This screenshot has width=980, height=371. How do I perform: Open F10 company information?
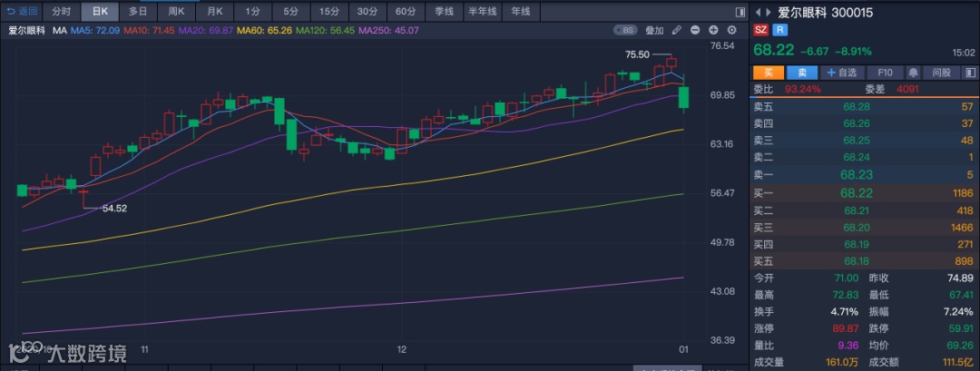(x=886, y=73)
